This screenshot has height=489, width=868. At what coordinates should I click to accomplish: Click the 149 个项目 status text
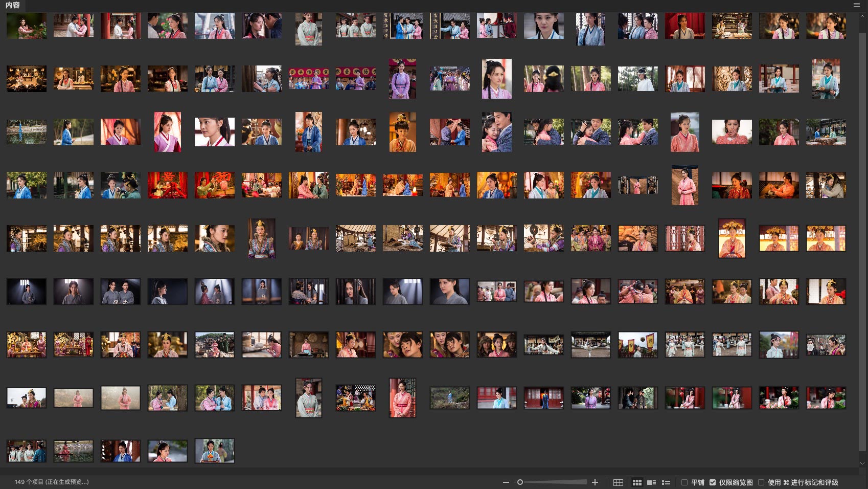tap(51, 482)
